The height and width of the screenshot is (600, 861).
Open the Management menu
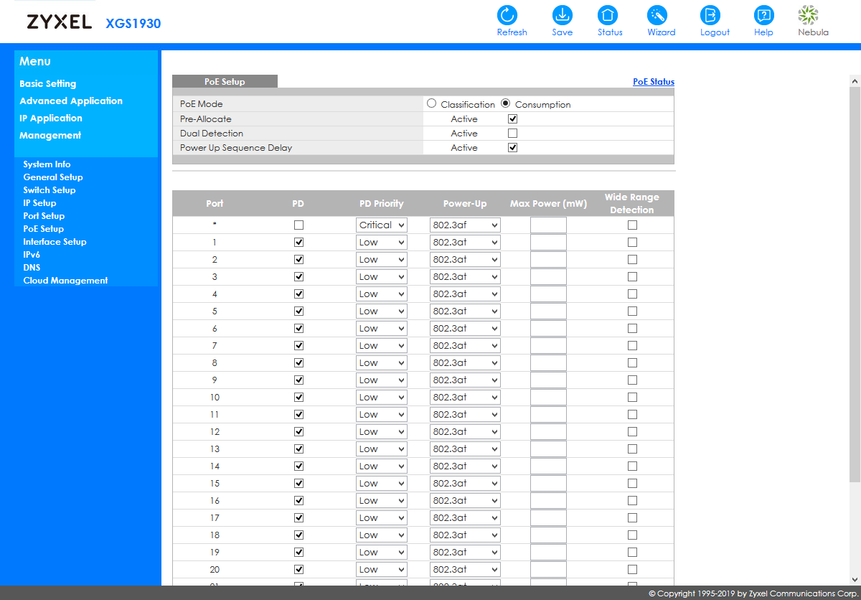50,135
